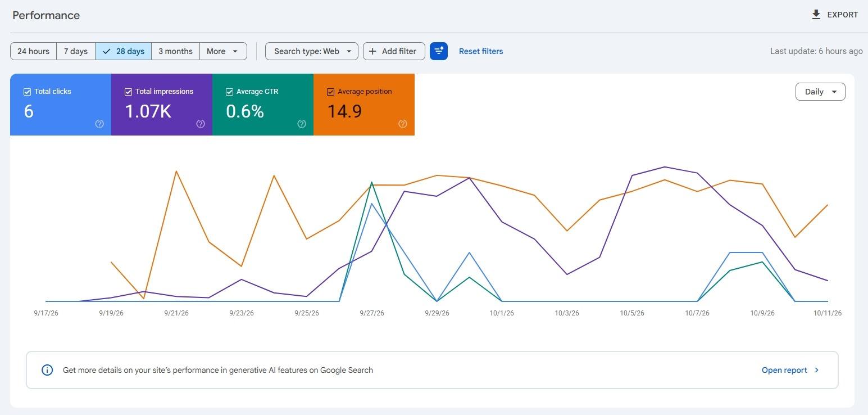Click the help icon on Total clicks card
Viewport: 868px width, 415px height.
[x=99, y=124]
